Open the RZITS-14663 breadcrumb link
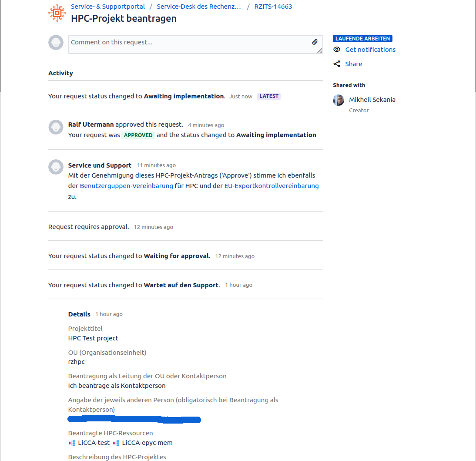 pos(273,7)
